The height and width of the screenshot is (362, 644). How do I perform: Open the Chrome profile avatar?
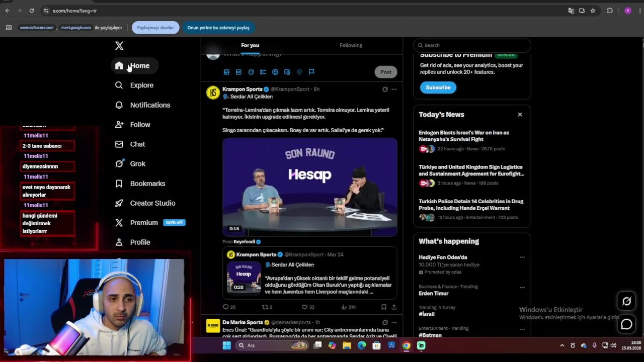pyautogui.click(x=627, y=11)
